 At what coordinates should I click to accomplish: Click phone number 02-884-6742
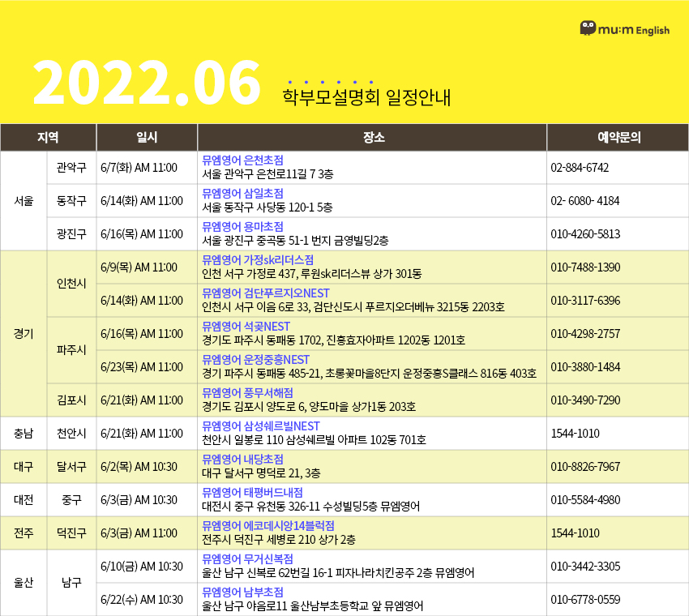click(580, 168)
